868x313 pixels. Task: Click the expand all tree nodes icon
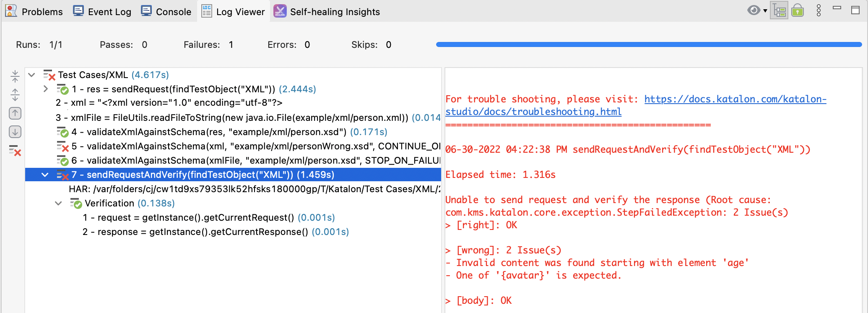[x=15, y=95]
